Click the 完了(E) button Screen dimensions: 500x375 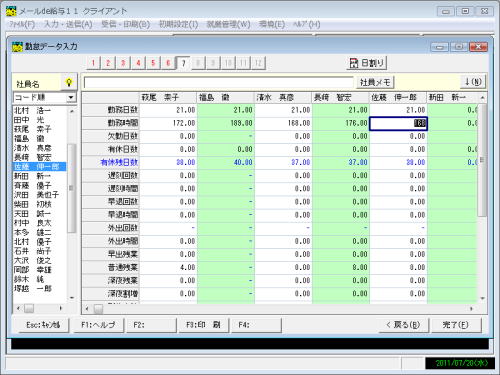point(455,325)
